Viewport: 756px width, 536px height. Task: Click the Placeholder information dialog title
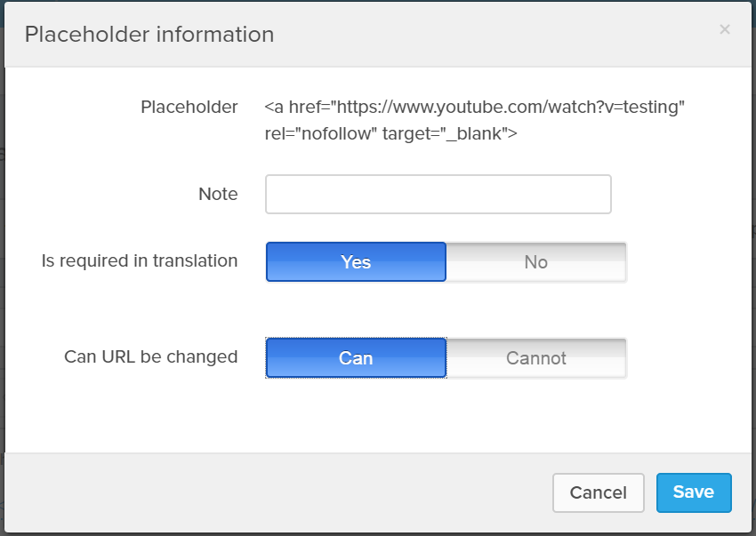click(x=149, y=35)
